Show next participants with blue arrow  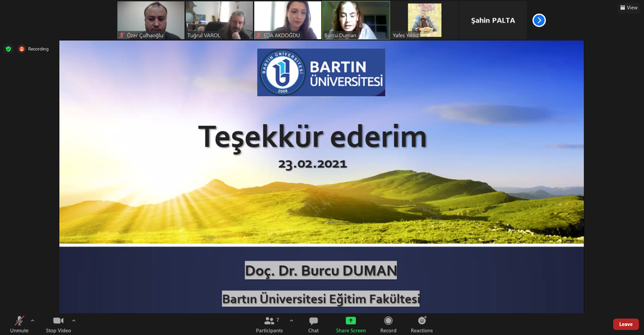coord(539,20)
